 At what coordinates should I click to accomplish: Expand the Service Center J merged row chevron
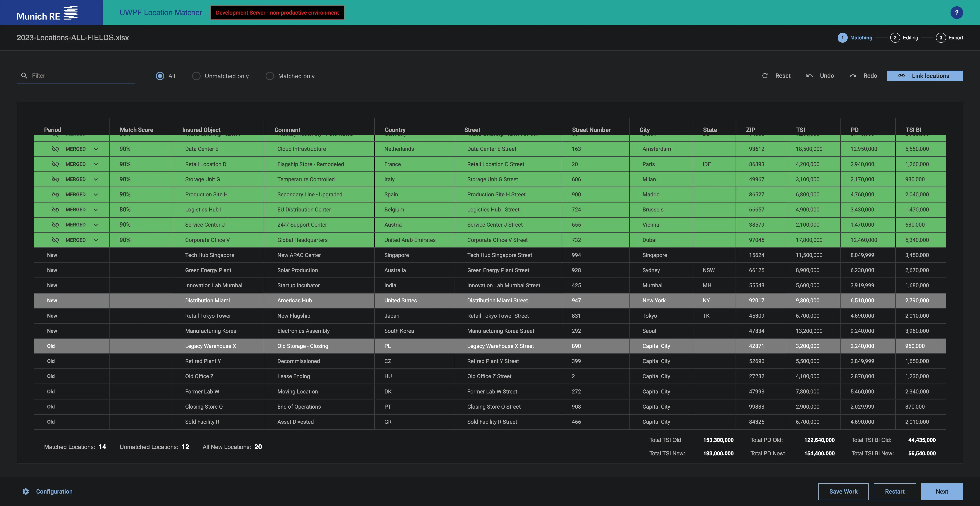pos(96,225)
